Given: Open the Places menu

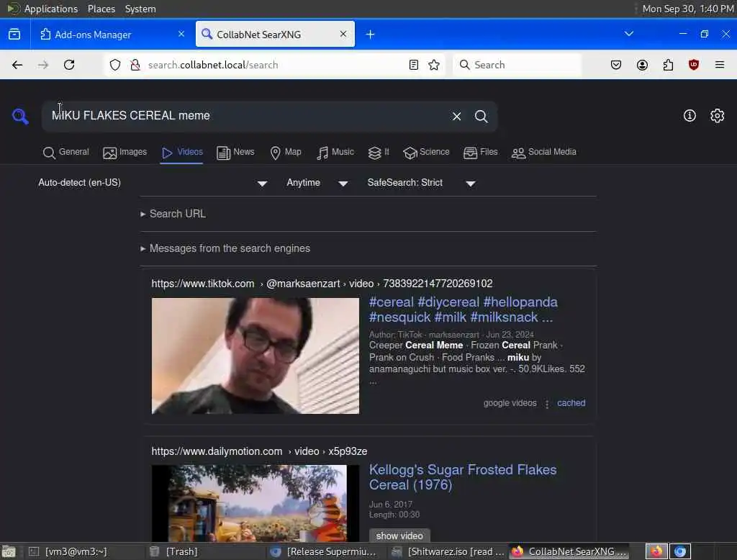Looking at the screenshot, I should tap(101, 9).
